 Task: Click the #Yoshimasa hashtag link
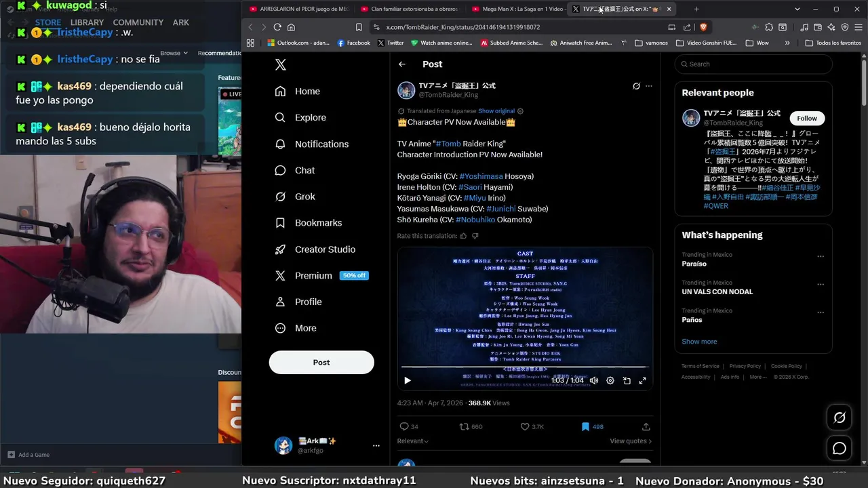481,176
